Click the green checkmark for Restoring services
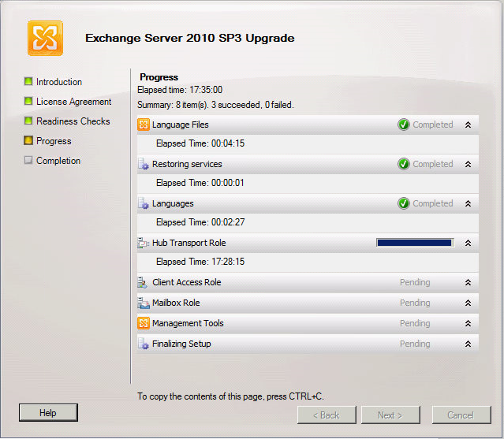 404,164
